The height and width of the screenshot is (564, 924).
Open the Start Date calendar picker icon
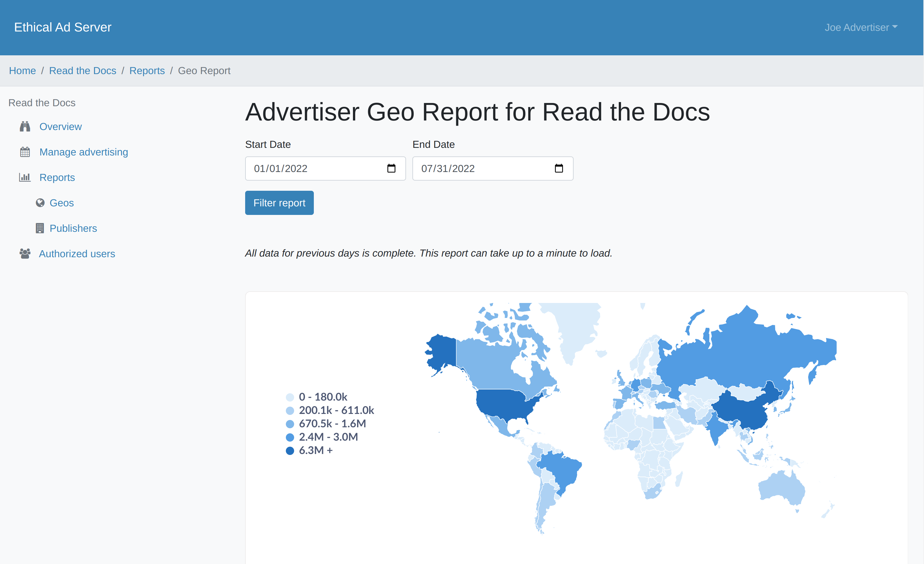click(391, 169)
